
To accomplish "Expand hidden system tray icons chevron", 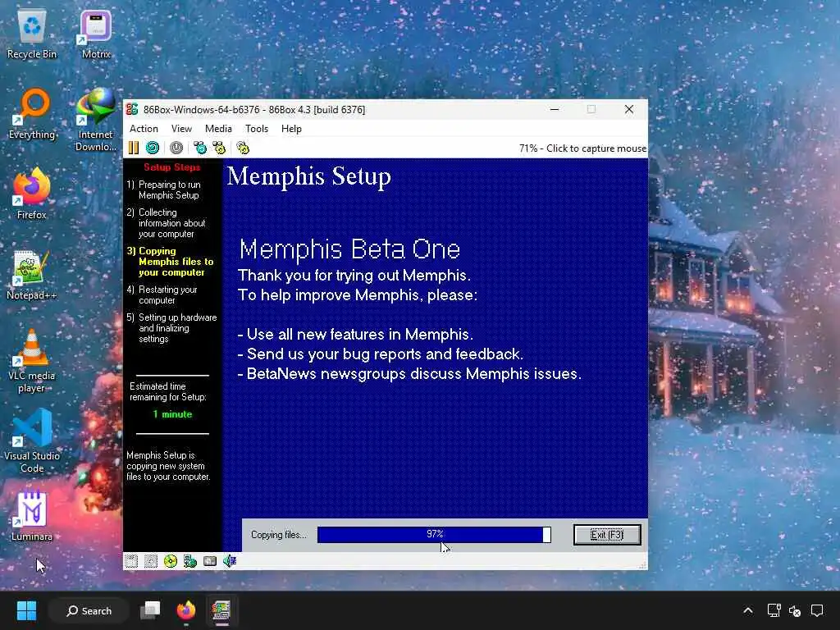I will pyautogui.click(x=748, y=610).
